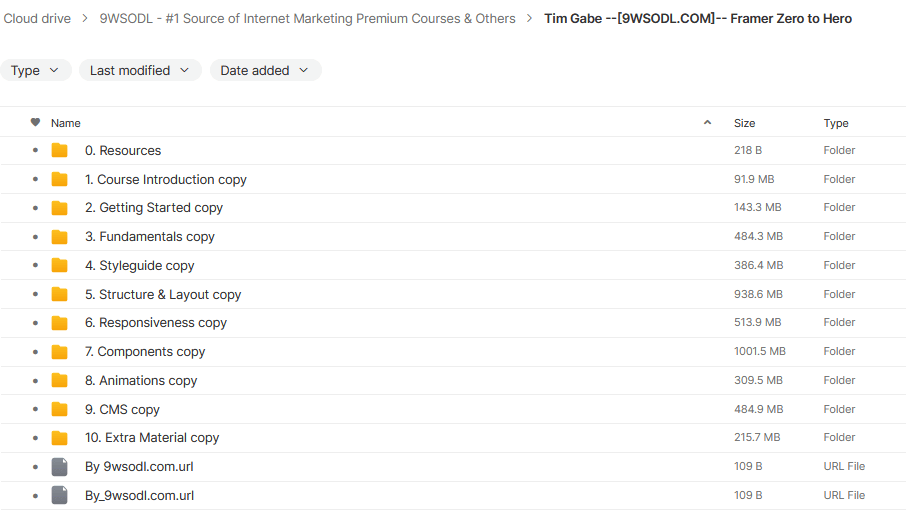Viewport: 906px width, 521px height.
Task: Open the Last modified filter dropdown
Action: tap(139, 71)
